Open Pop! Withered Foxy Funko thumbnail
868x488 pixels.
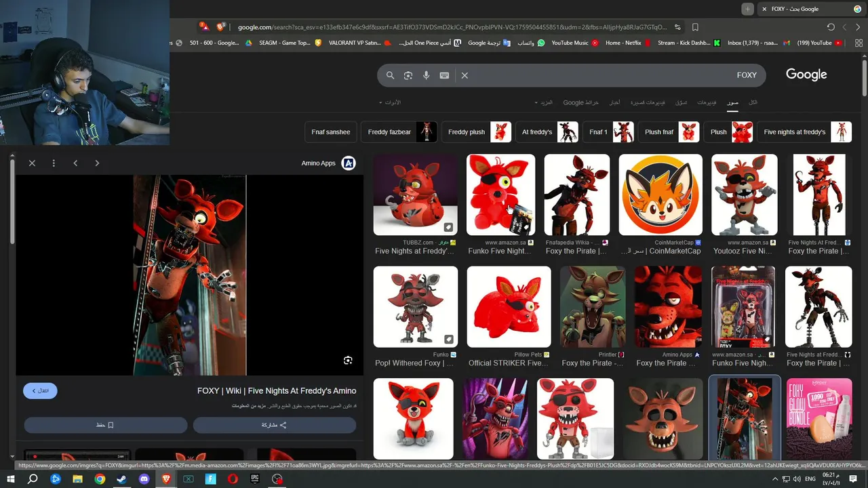[415, 307]
